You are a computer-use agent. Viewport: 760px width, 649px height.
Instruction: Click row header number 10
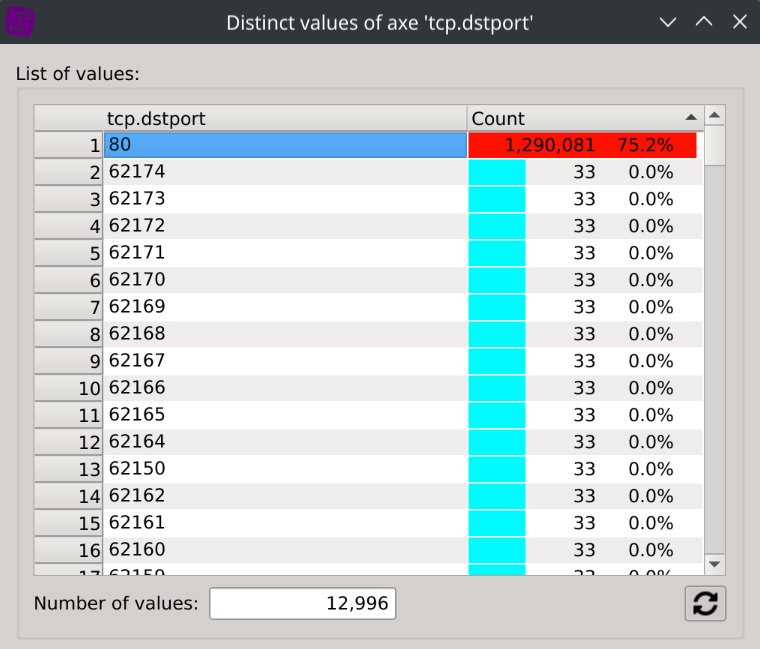pyautogui.click(x=68, y=388)
